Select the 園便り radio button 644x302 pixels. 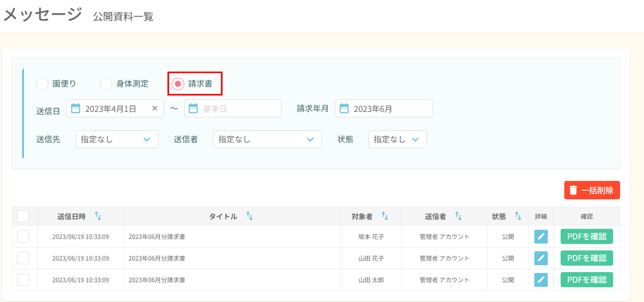coord(42,84)
